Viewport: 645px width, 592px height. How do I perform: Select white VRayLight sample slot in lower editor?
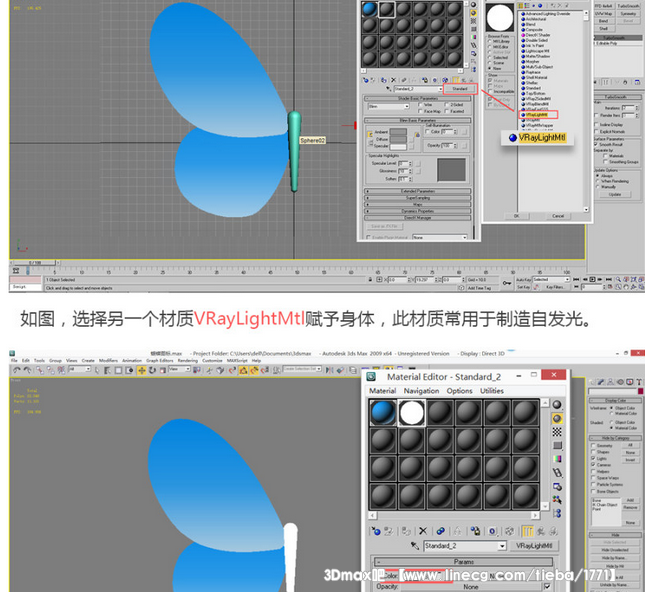pos(411,413)
